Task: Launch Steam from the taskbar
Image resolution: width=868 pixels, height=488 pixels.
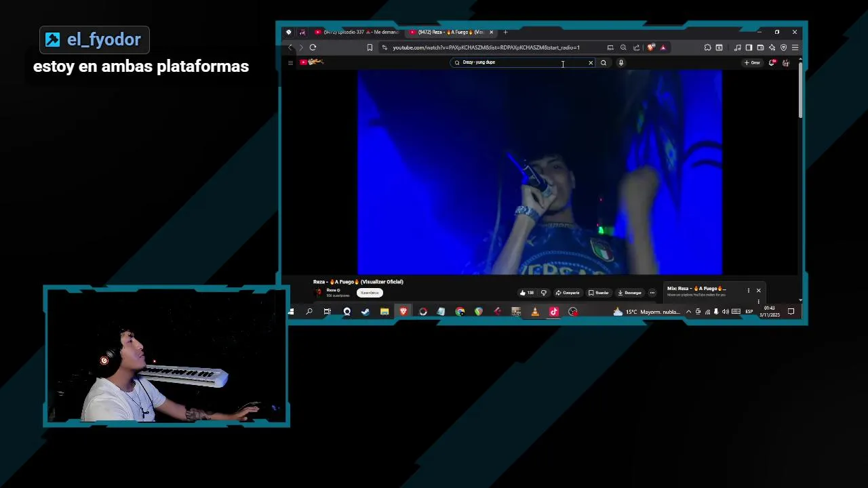Action: (366, 312)
